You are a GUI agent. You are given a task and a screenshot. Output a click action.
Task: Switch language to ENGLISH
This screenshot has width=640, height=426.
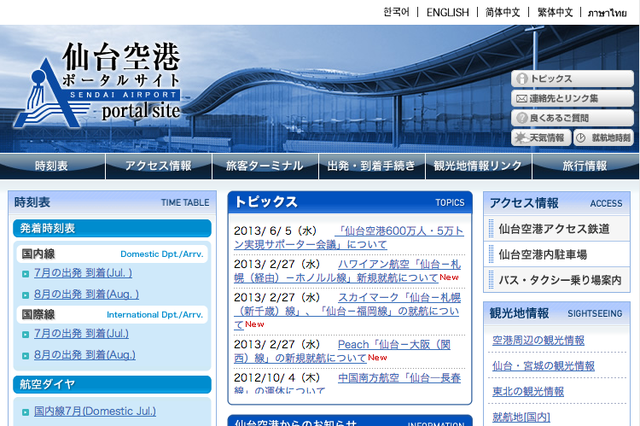[x=448, y=13]
